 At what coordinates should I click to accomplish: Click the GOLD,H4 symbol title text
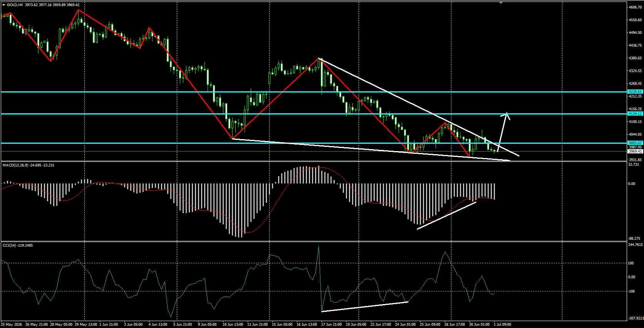click(15, 5)
